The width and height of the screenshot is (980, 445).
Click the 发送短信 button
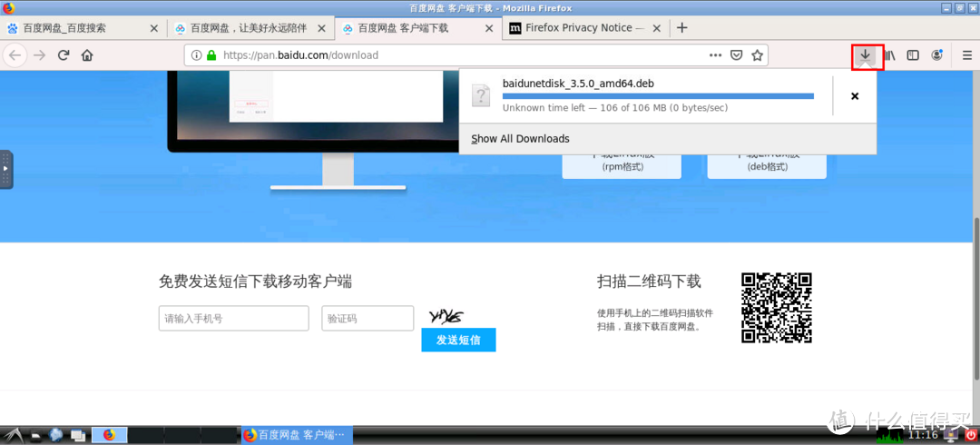(458, 340)
